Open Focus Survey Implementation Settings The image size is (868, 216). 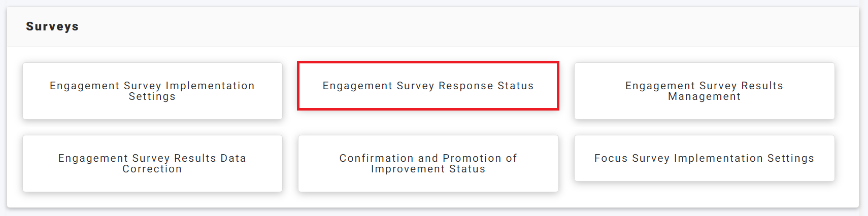click(704, 158)
